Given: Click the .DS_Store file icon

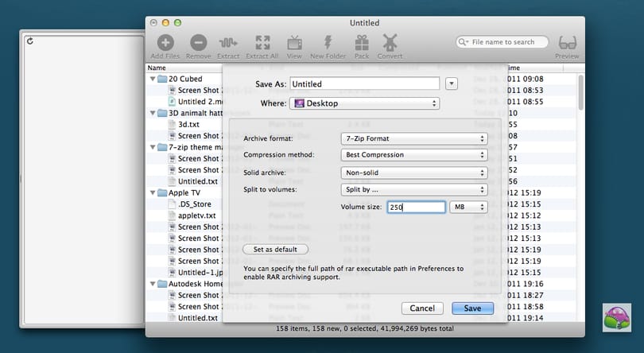Looking at the screenshot, I should (x=173, y=204).
